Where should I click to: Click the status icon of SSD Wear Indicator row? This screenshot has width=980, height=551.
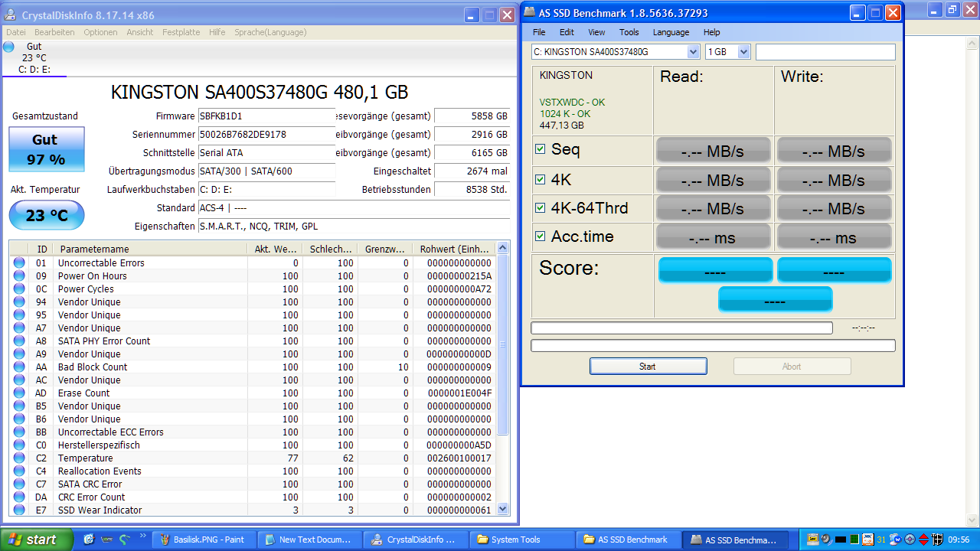click(x=19, y=510)
